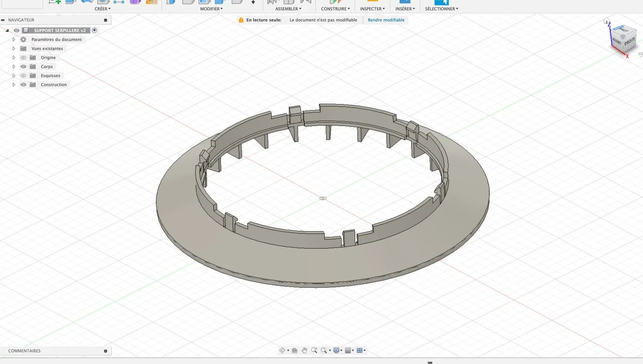Click the DROITE face of the ViewCube
Screen dimensions: 643x364
tap(629, 41)
